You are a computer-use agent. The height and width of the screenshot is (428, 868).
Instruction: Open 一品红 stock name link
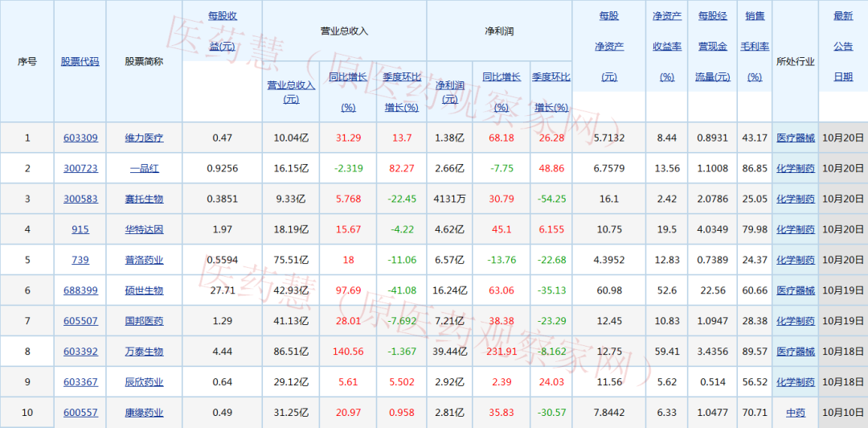tap(144, 168)
